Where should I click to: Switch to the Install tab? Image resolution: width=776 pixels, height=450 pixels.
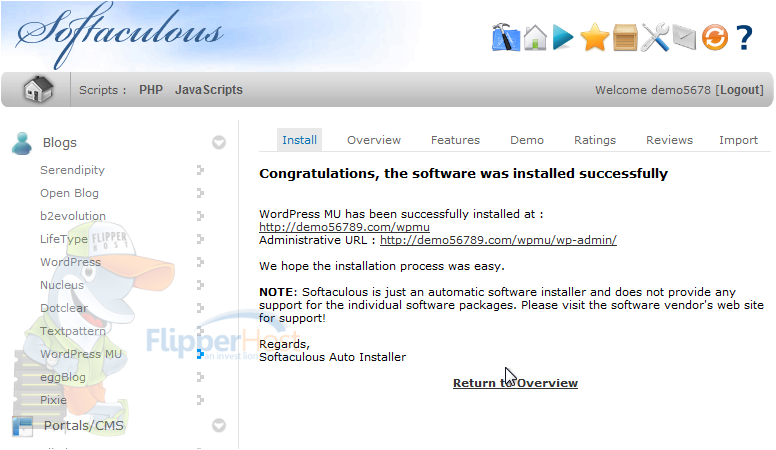299,140
